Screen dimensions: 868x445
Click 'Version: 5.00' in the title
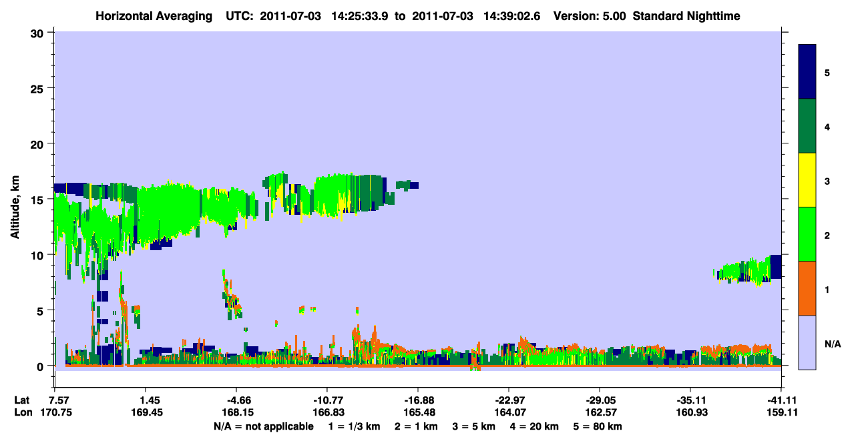point(590,15)
